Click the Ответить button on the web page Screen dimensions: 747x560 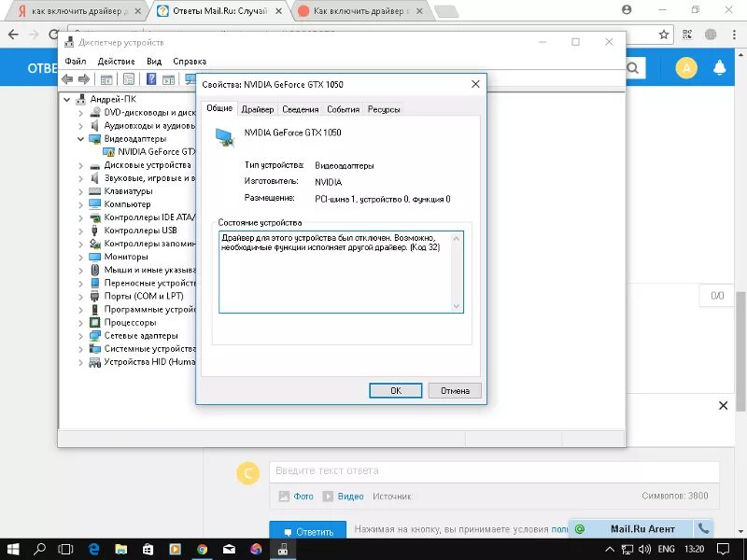click(x=308, y=531)
